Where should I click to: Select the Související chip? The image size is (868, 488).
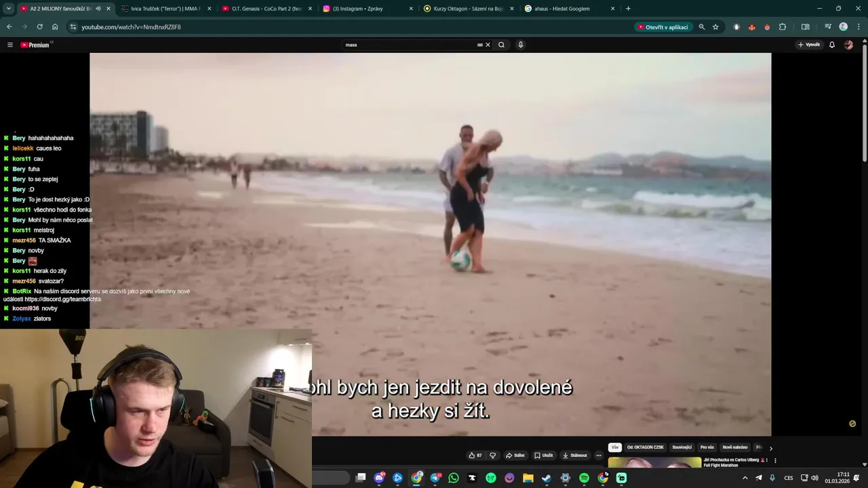tap(682, 447)
